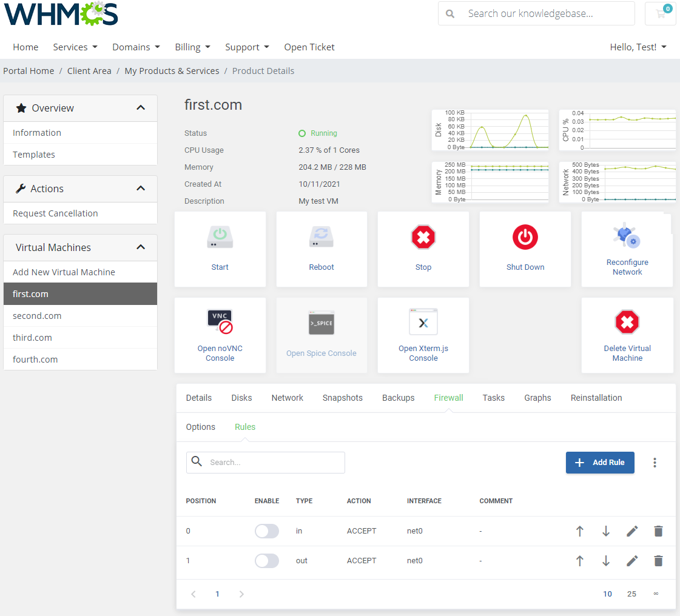This screenshot has width=680, height=616.
Task: Click the Disk usage graph thumbnail
Action: (x=490, y=130)
